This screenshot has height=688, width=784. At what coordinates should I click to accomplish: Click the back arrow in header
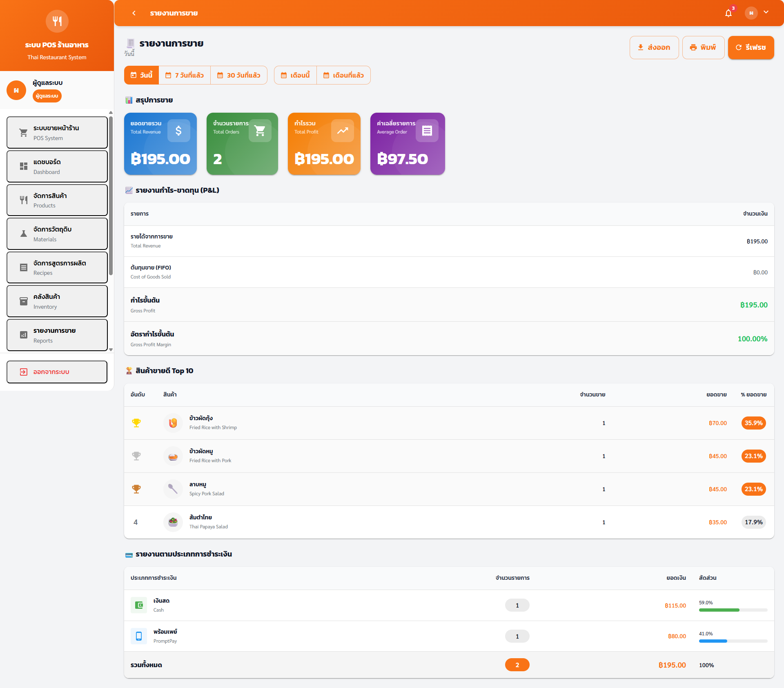[134, 13]
